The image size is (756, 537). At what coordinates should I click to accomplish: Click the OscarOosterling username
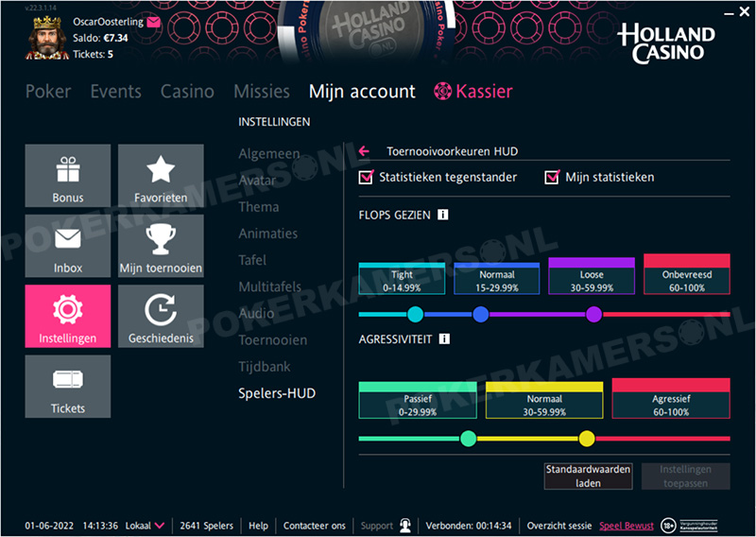coord(108,22)
